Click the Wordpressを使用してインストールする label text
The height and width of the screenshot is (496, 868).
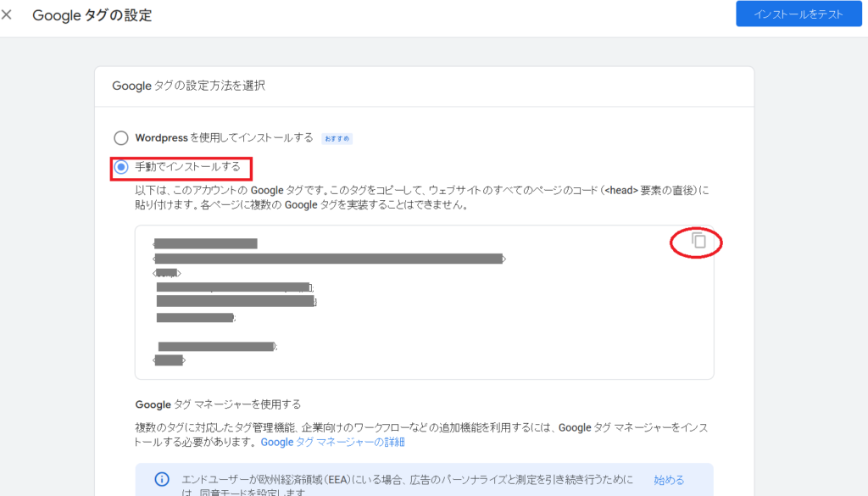coord(224,137)
